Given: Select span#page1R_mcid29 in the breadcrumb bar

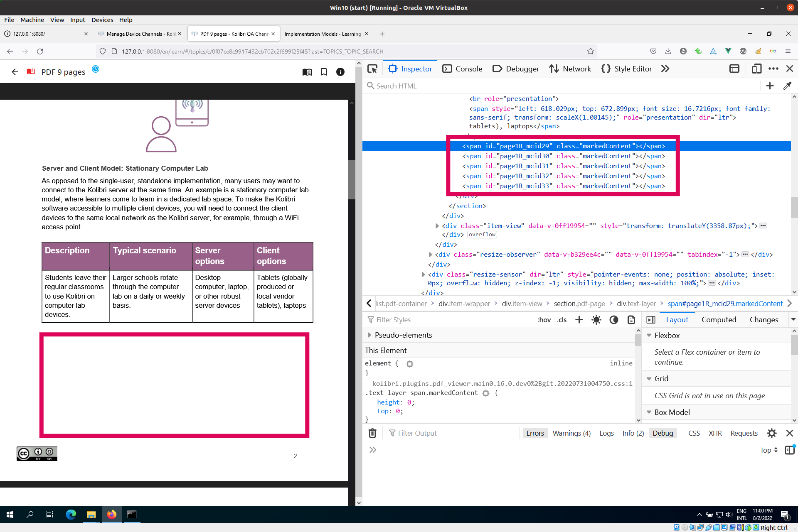Looking at the screenshot, I should pyautogui.click(x=725, y=304).
